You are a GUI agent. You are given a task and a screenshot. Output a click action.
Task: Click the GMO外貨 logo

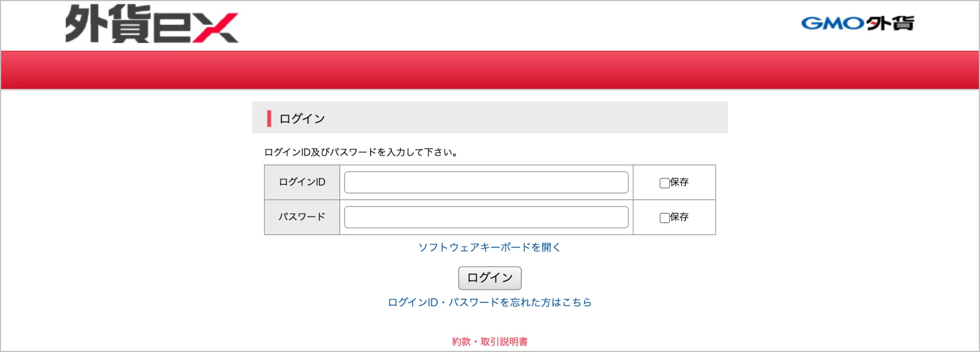pos(857,23)
